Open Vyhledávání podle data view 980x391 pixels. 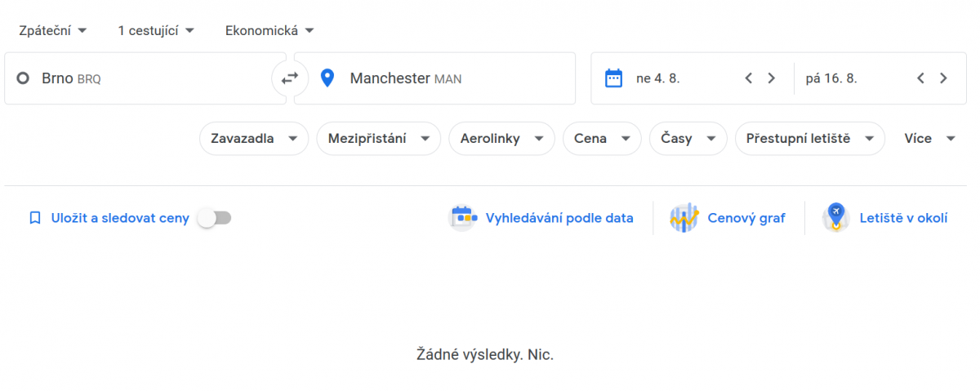(x=542, y=218)
